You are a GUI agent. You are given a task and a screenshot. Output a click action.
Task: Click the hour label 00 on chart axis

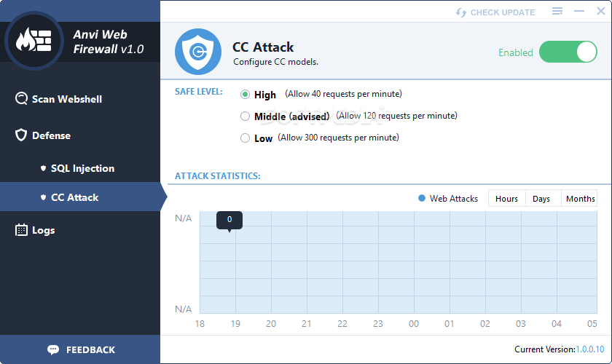(x=414, y=324)
